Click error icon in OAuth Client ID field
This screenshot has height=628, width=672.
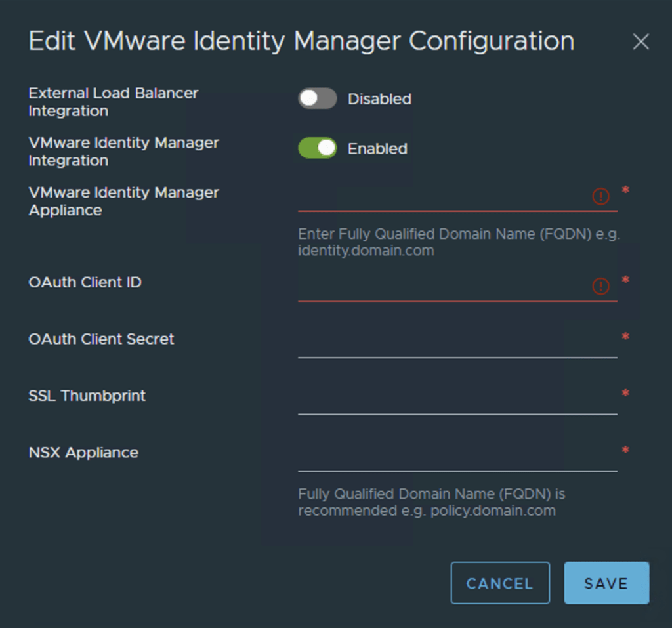(x=600, y=286)
